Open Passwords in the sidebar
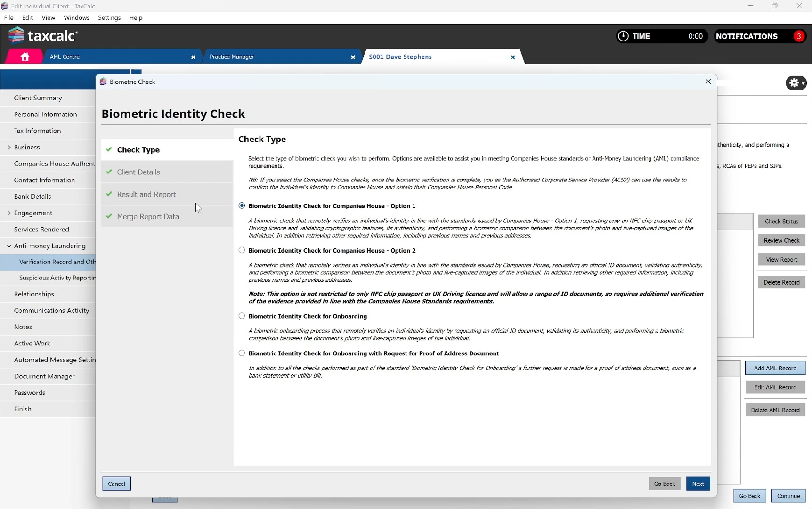The width and height of the screenshot is (812, 509). [48, 393]
